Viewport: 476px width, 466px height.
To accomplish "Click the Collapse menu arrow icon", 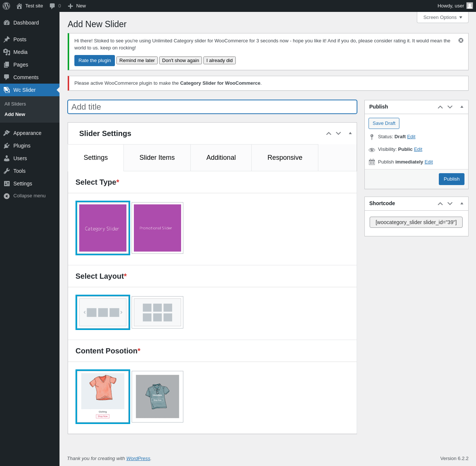I will coord(7,196).
